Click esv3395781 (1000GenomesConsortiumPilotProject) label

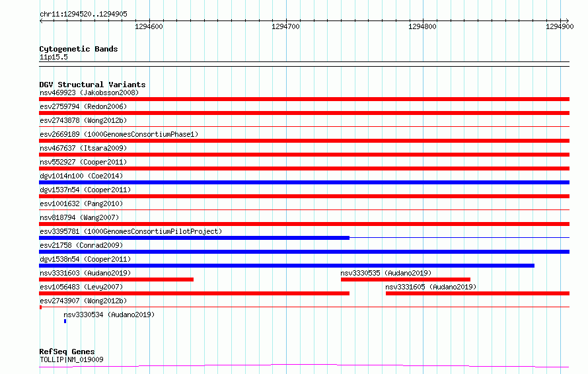131,231
